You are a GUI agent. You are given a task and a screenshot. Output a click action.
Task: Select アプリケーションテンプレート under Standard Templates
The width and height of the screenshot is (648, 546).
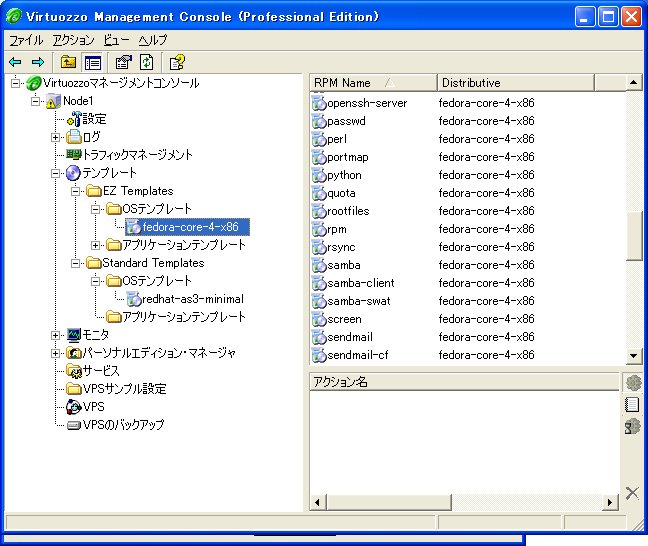click(184, 317)
